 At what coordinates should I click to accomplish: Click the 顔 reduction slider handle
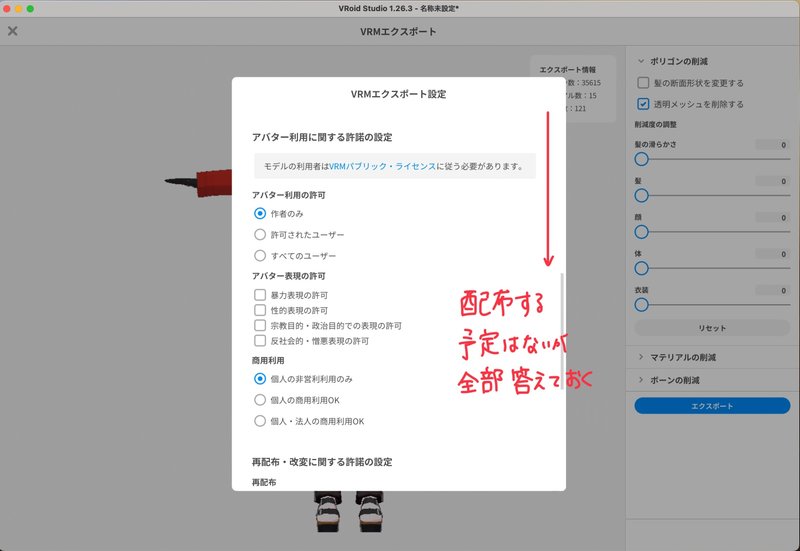[641, 232]
